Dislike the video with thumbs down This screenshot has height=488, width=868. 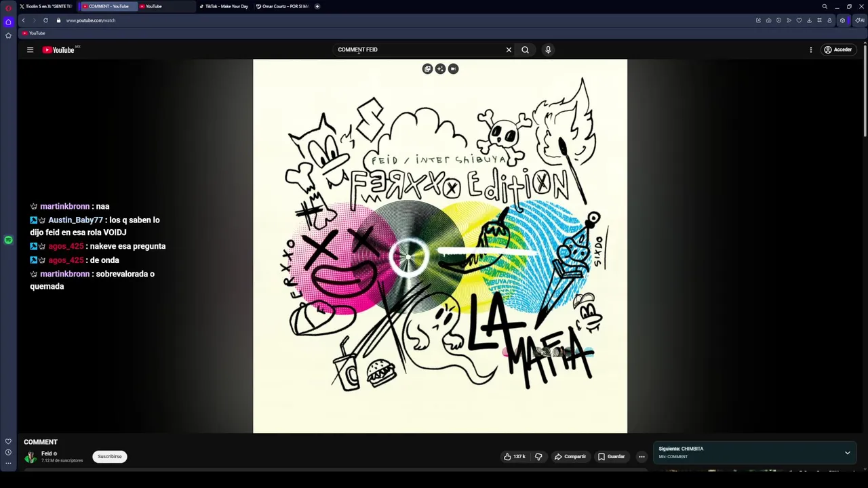[538, 457]
